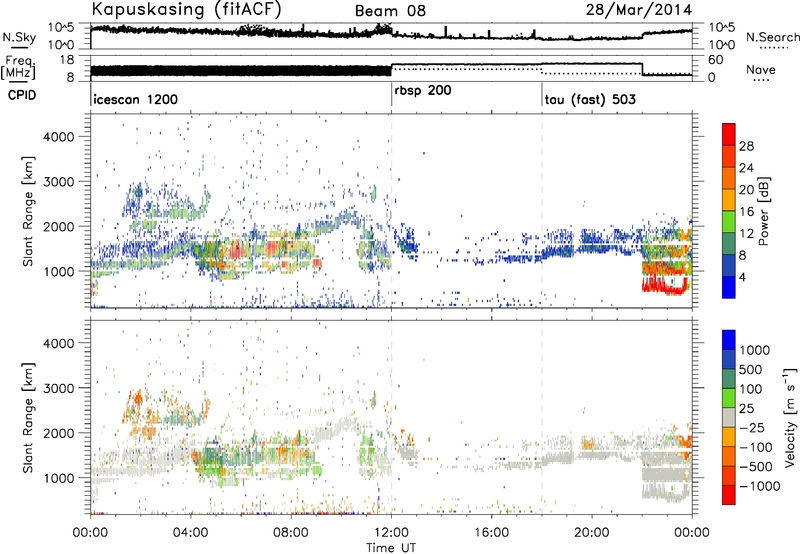800x554 pixels.
Task: Click the '04:00' time axis tick label
Action: click(191, 533)
